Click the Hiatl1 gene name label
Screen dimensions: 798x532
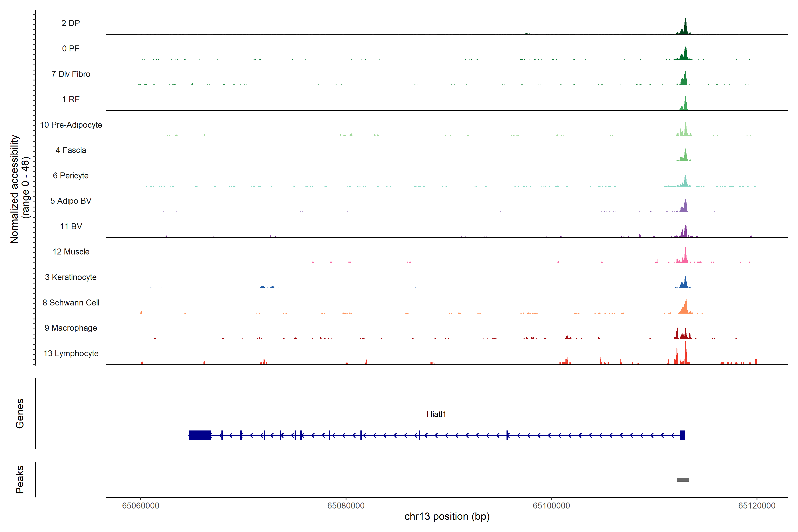(x=436, y=414)
